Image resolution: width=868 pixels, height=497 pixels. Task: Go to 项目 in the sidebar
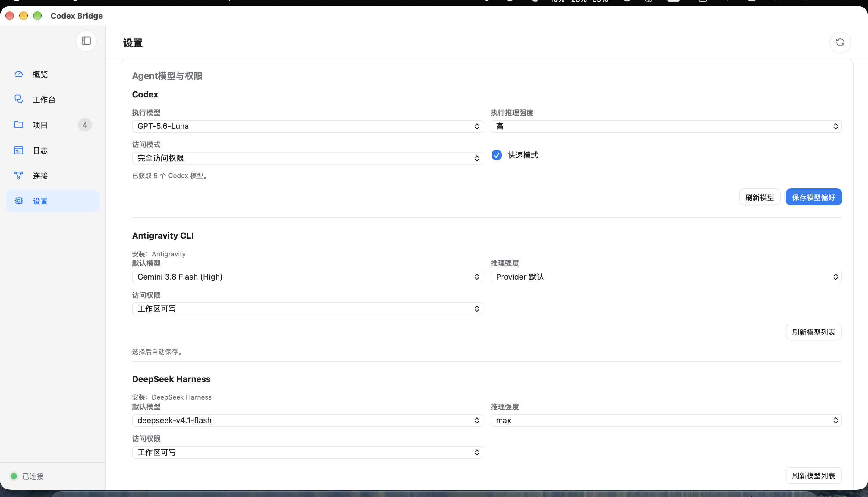(x=52, y=125)
